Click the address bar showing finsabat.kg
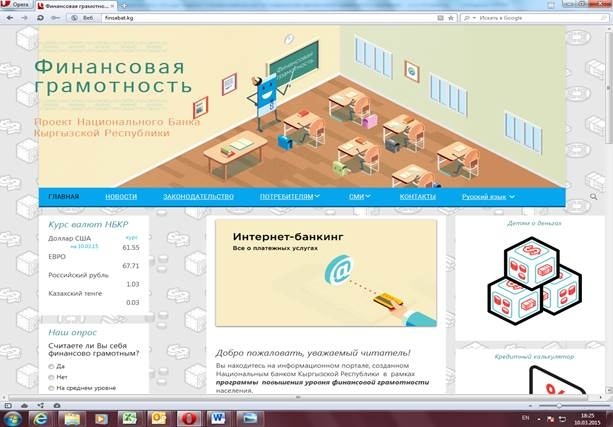The image size is (613, 427). [x=268, y=18]
